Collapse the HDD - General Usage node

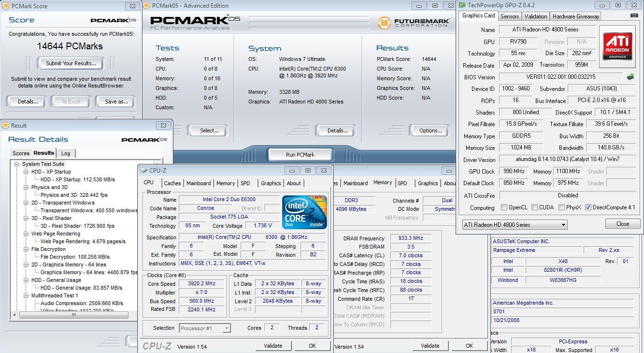point(26,280)
